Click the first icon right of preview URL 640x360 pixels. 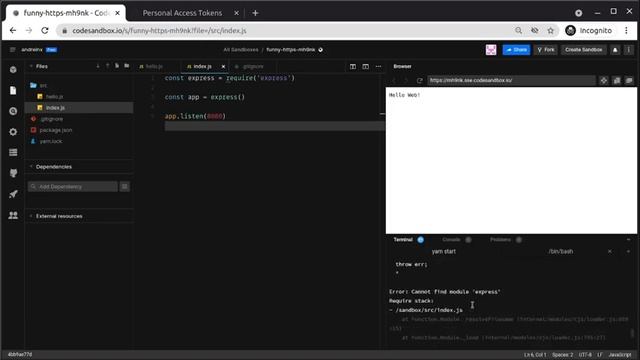point(604,80)
